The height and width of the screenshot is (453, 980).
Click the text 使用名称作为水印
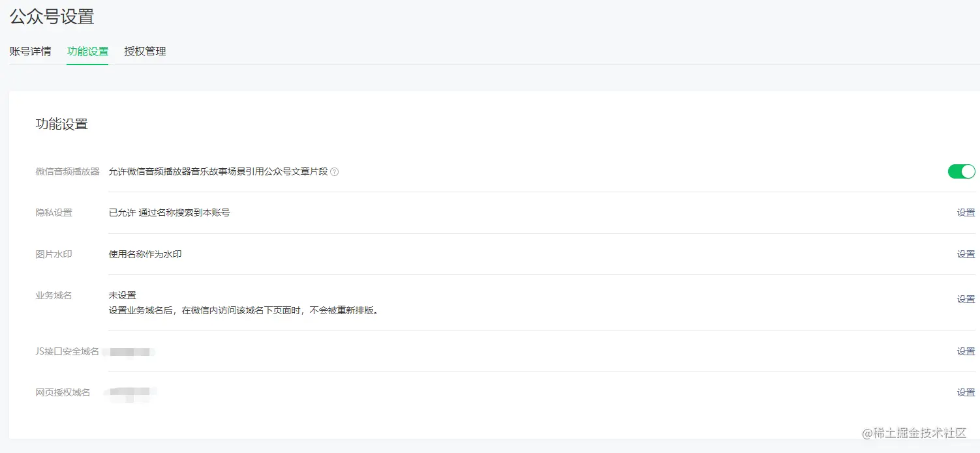pos(145,254)
